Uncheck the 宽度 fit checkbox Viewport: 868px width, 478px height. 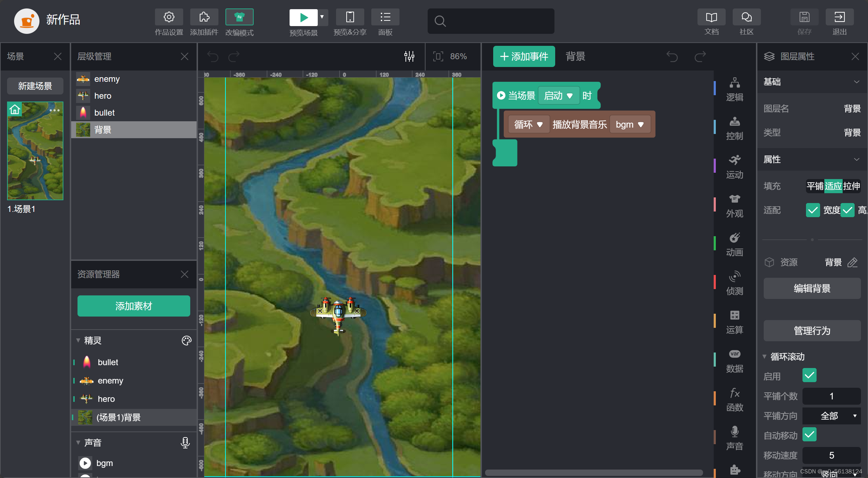(813, 210)
